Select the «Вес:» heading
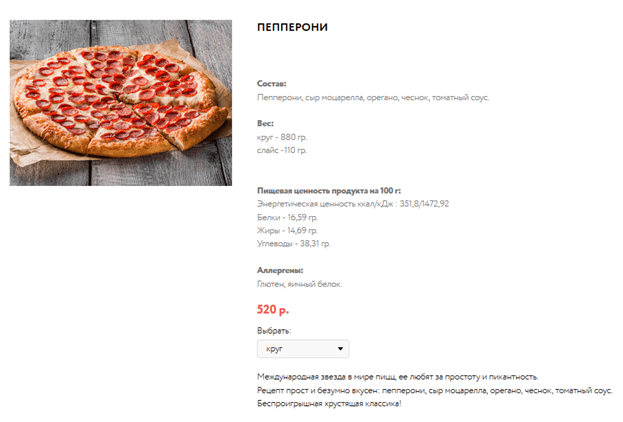623x422 pixels. coord(265,123)
